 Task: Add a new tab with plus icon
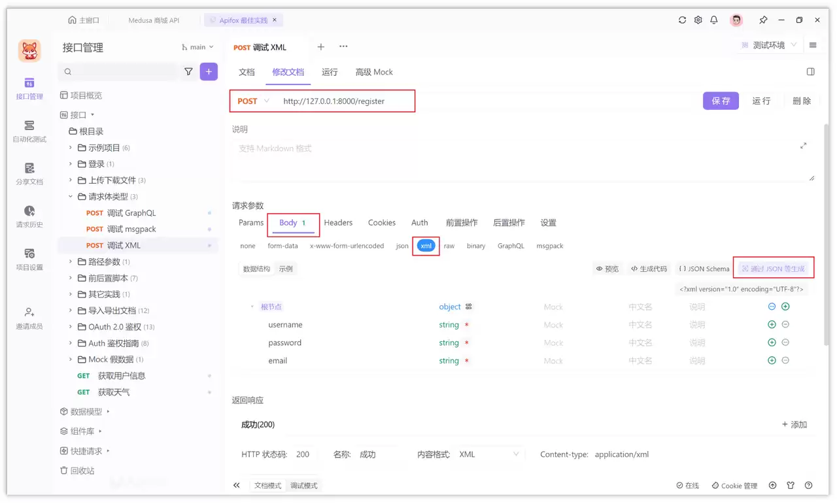click(321, 46)
